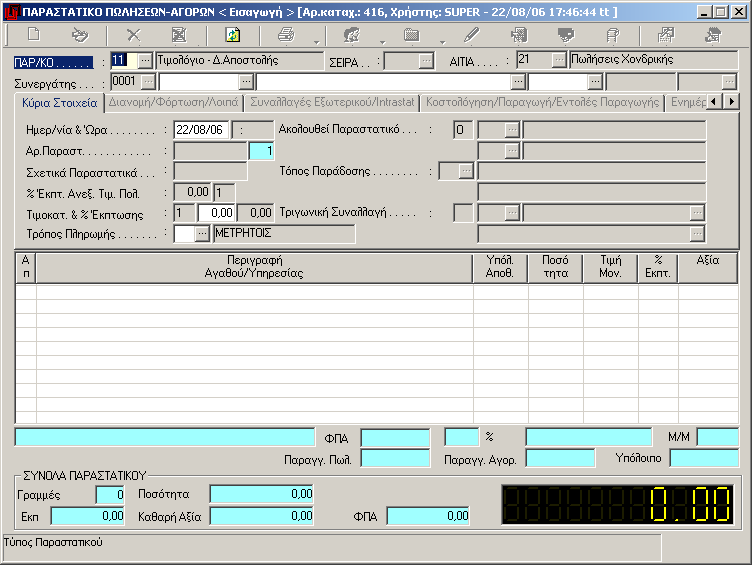Open lookup on second Συνεργάτης field
Image resolution: width=752 pixels, height=565 pixels.
coord(246,82)
